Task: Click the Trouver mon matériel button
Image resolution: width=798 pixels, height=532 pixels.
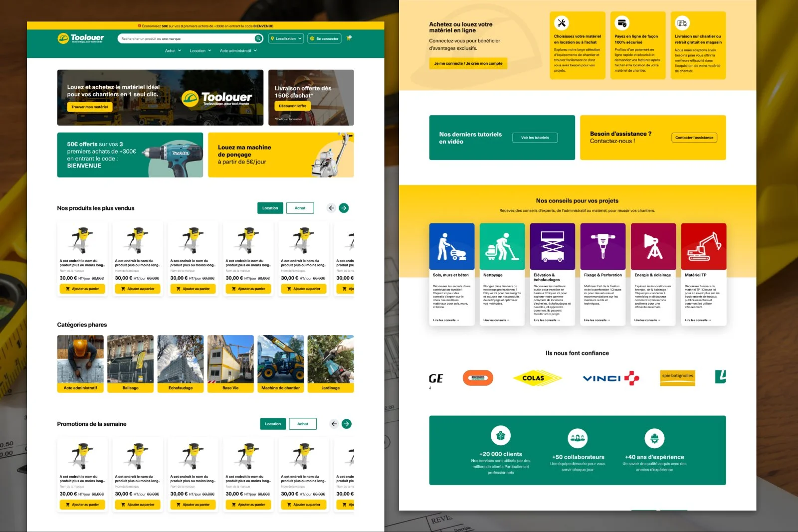Action: click(x=90, y=106)
